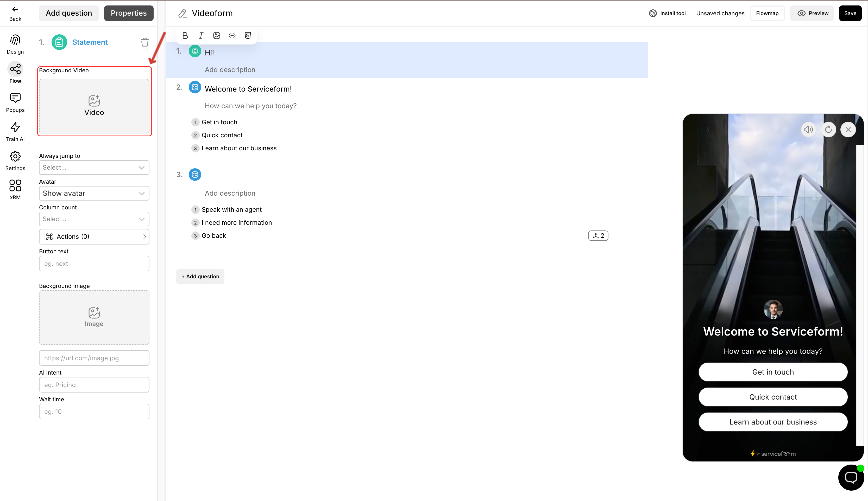Click the serviceförm branding in preview
Viewport: 868px width, 501px height.
coord(773,454)
